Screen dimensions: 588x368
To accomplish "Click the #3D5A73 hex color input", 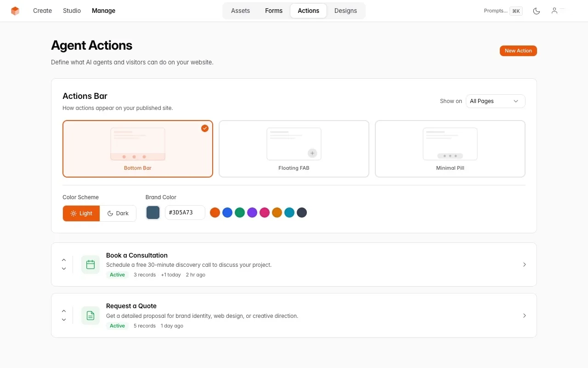I will pos(185,212).
